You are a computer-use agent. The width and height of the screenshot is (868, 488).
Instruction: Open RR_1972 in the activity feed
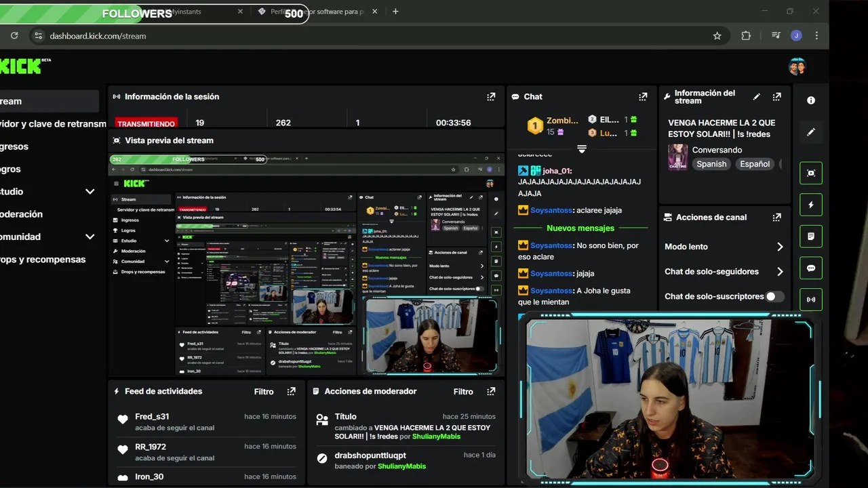coord(151,447)
